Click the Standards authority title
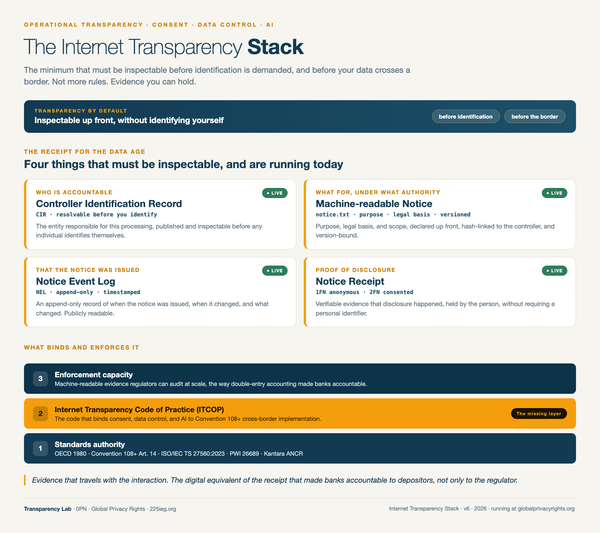600x533 pixels. click(90, 444)
